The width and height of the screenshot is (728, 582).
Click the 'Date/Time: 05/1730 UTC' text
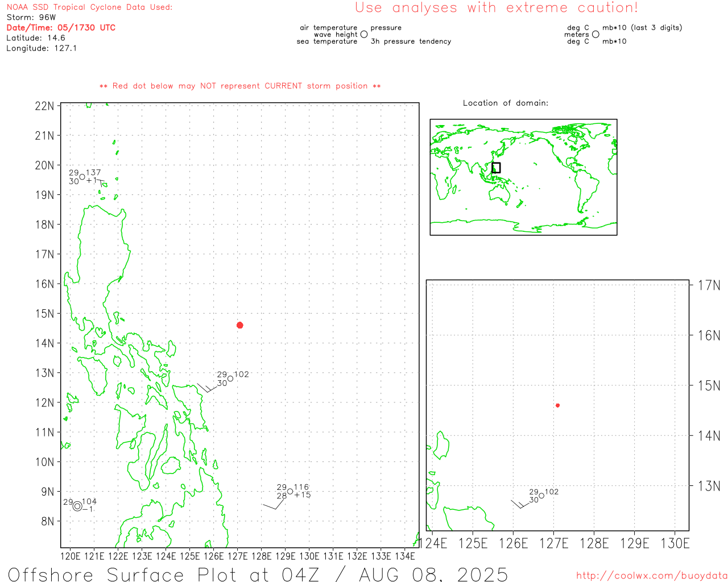click(61, 27)
